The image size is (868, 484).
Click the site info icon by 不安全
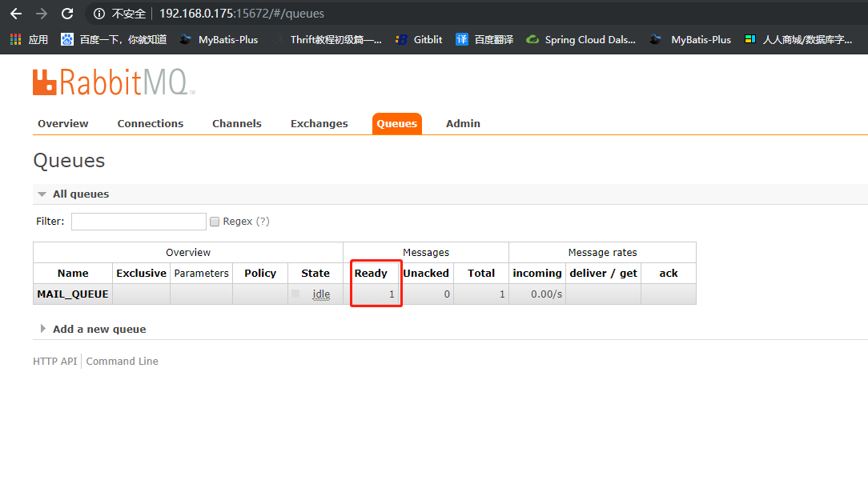[x=99, y=14]
